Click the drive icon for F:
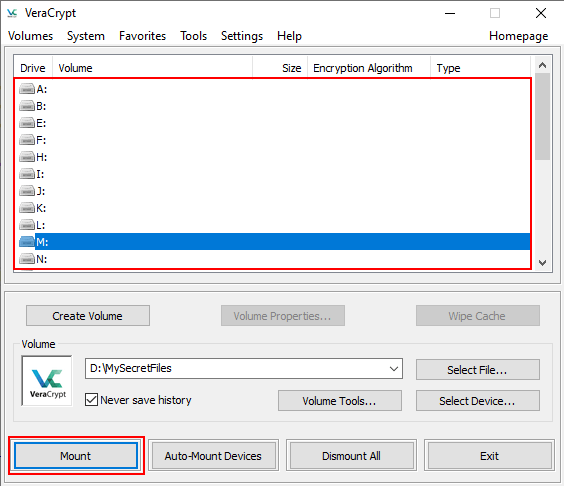The height and width of the screenshot is (486, 564). [27, 140]
